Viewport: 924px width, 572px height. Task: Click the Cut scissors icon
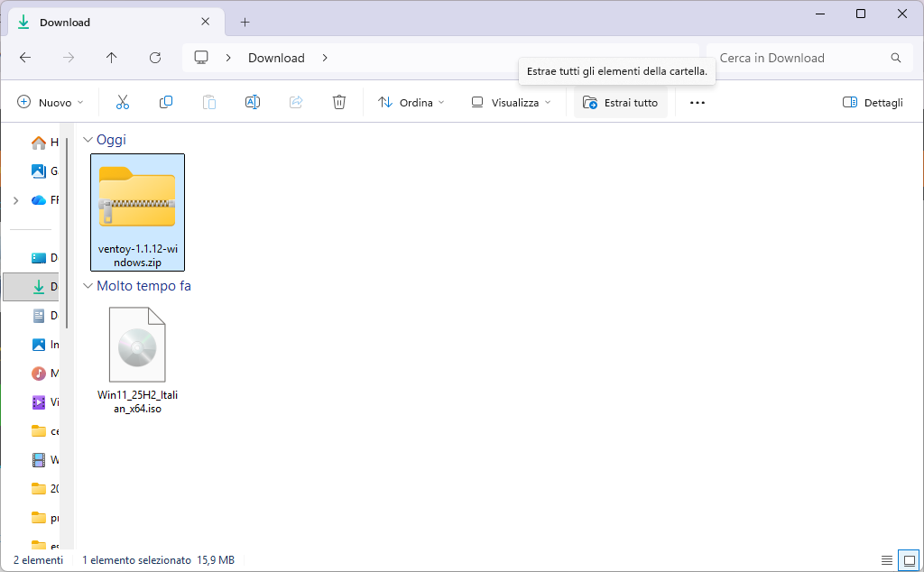tap(123, 103)
